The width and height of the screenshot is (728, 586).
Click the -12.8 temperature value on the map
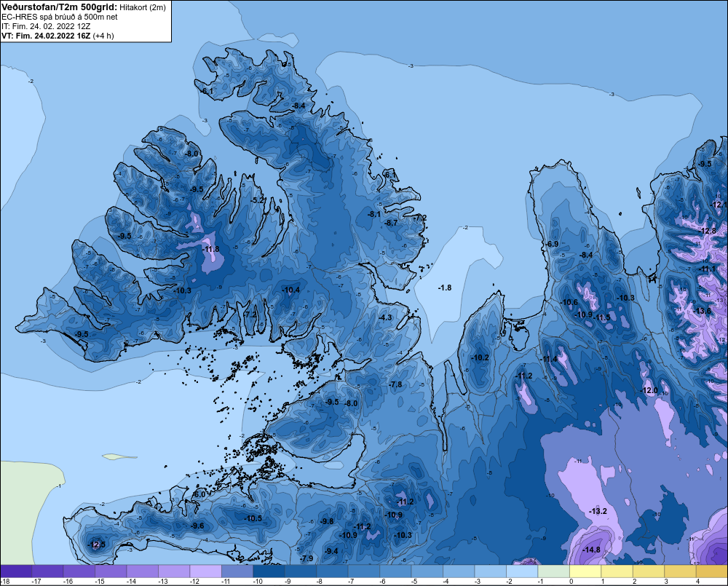(x=708, y=231)
